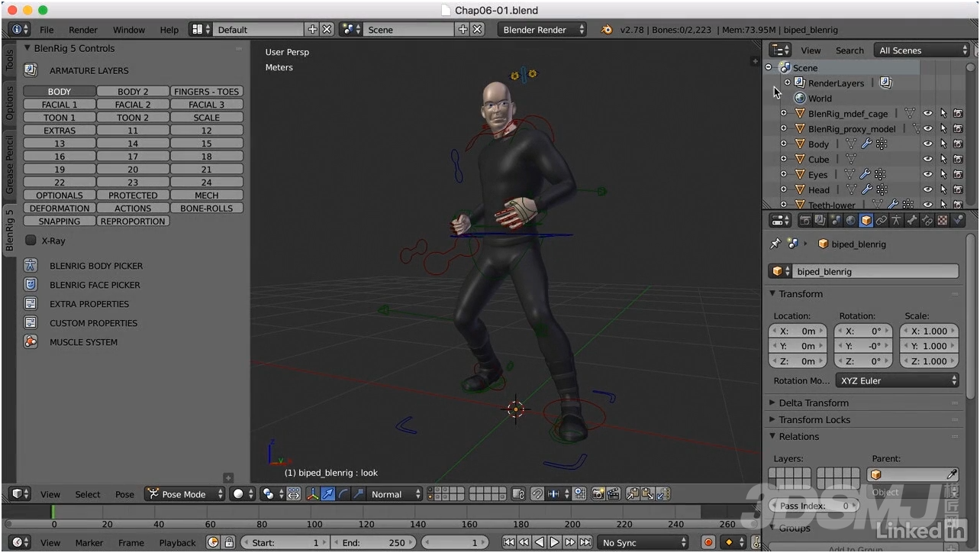Open the Render Layers properties tab icon
Image resolution: width=980 pixels, height=553 pixels.
(x=820, y=221)
